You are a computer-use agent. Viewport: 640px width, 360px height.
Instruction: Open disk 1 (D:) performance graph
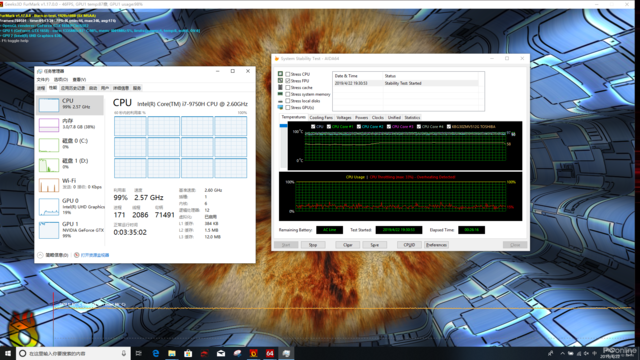(49, 165)
